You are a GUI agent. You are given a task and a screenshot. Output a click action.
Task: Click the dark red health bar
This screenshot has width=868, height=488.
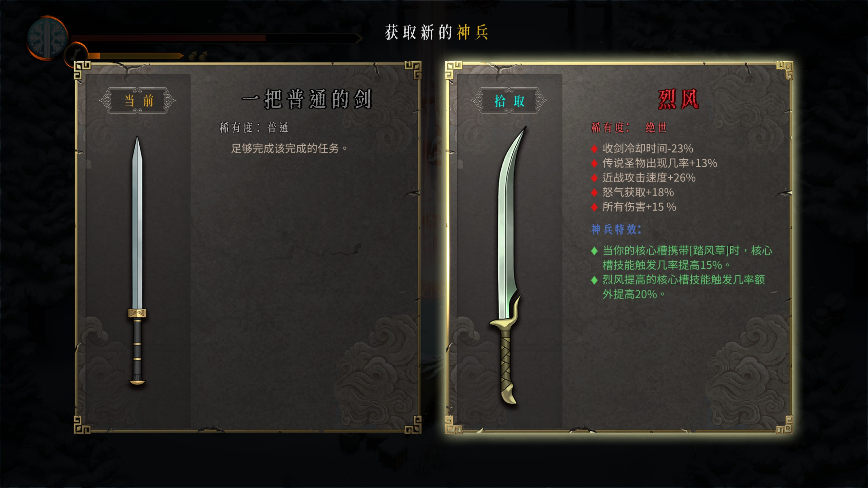[168, 38]
